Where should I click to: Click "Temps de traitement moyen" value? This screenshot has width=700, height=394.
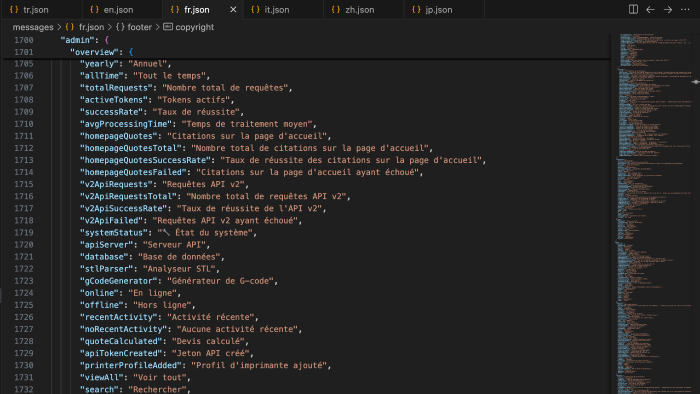[x=246, y=124]
